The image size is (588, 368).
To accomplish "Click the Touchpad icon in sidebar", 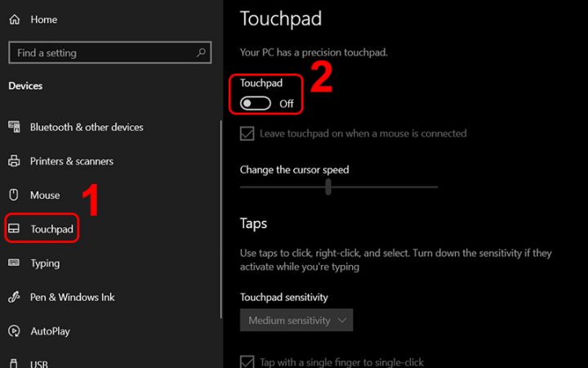I will pyautogui.click(x=14, y=230).
